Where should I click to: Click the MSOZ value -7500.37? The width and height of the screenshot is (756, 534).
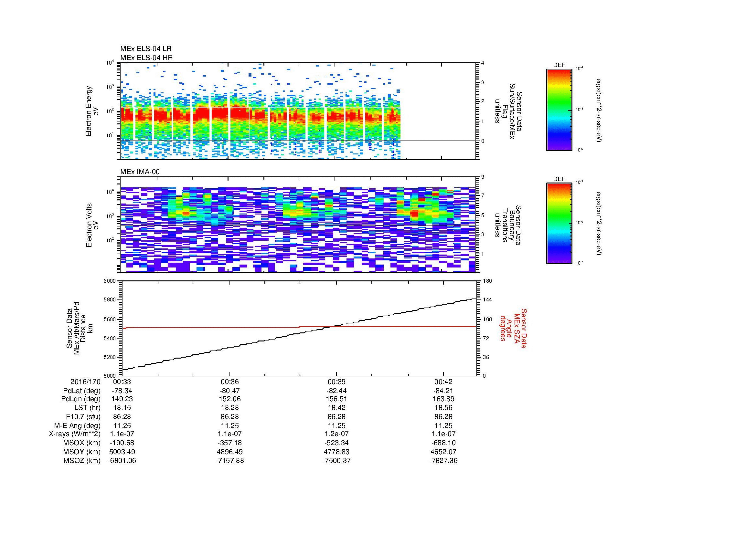(336, 461)
